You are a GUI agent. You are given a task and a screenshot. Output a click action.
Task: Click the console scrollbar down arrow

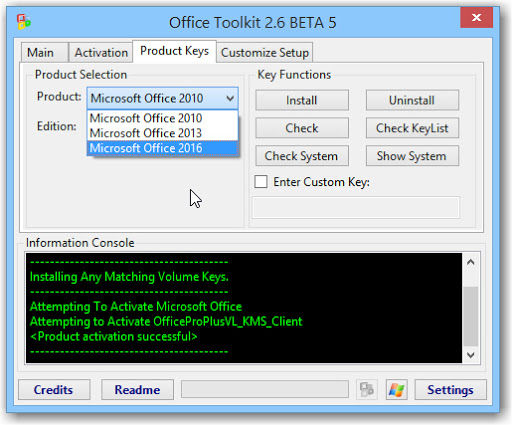tap(471, 355)
